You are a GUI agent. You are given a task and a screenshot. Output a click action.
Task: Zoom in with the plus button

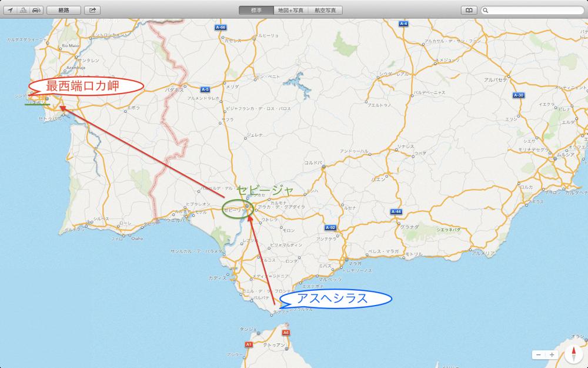point(552,354)
